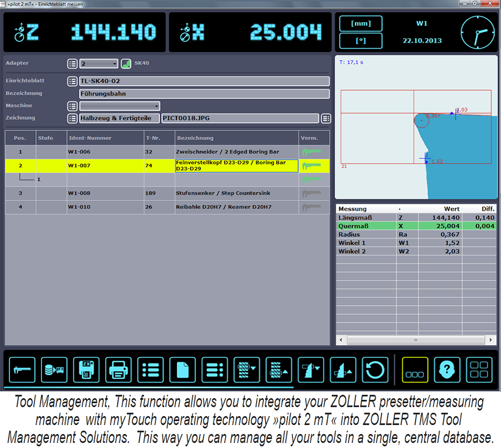Click the gray caliper icon in row W1-008

click(x=312, y=193)
